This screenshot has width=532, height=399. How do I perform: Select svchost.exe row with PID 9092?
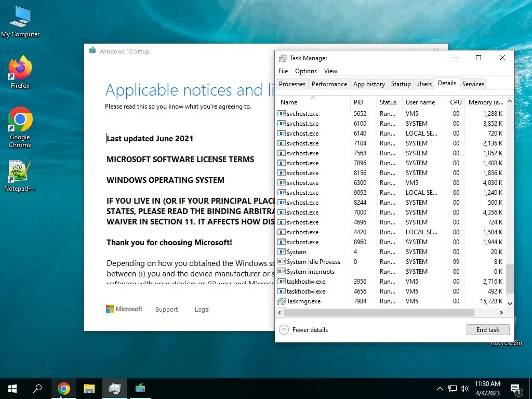click(391, 193)
